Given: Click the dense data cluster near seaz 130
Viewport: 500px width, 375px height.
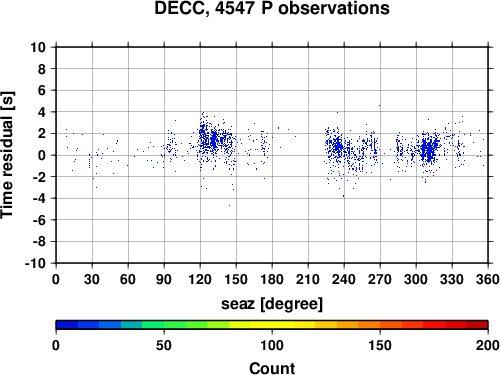Looking at the screenshot, I should (x=214, y=140).
